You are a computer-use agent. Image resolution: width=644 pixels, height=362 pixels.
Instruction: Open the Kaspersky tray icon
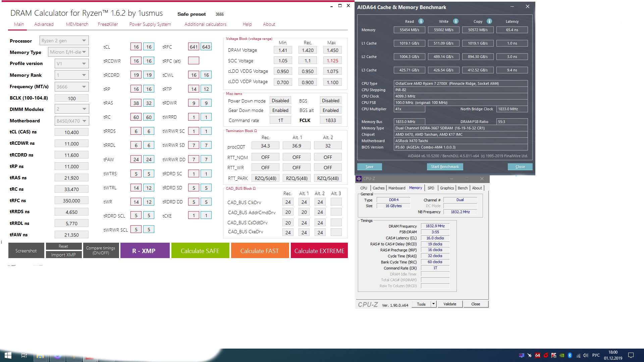click(x=554, y=355)
